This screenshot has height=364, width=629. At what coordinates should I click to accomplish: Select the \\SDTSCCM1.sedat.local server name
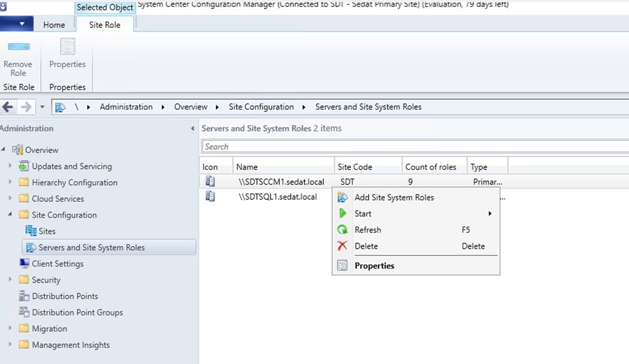pyautogui.click(x=281, y=182)
